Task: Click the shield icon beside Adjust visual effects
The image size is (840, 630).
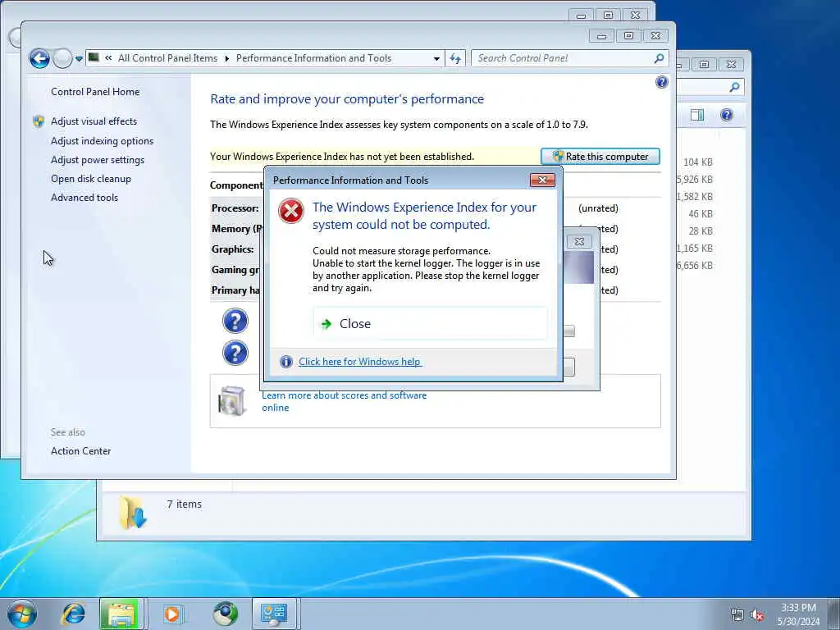Action: pos(39,121)
